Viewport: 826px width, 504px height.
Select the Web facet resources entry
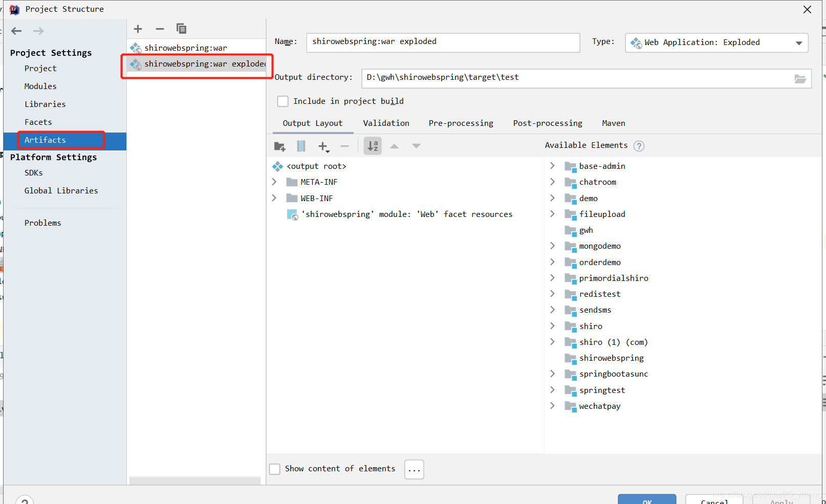click(400, 214)
